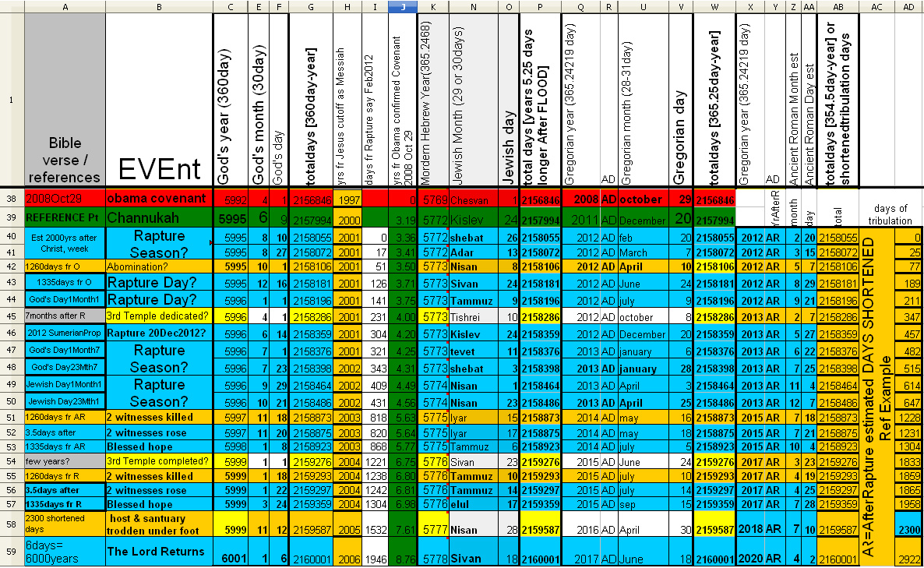Select row 1 header
Viewport: 924px width, 568px height.
pos(11,100)
